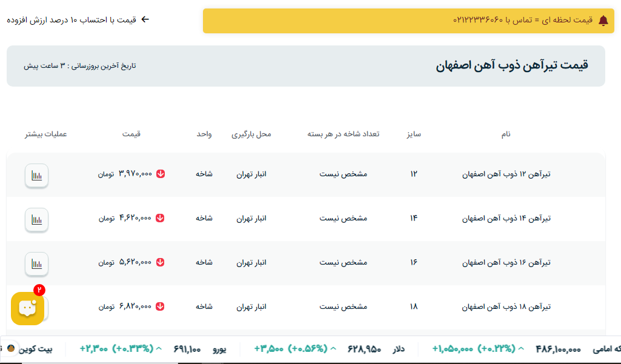Image resolution: width=621 pixels, height=364 pixels.
Task: Click red down-arrow beside price 3,970,000
Action: pyautogui.click(x=161, y=174)
